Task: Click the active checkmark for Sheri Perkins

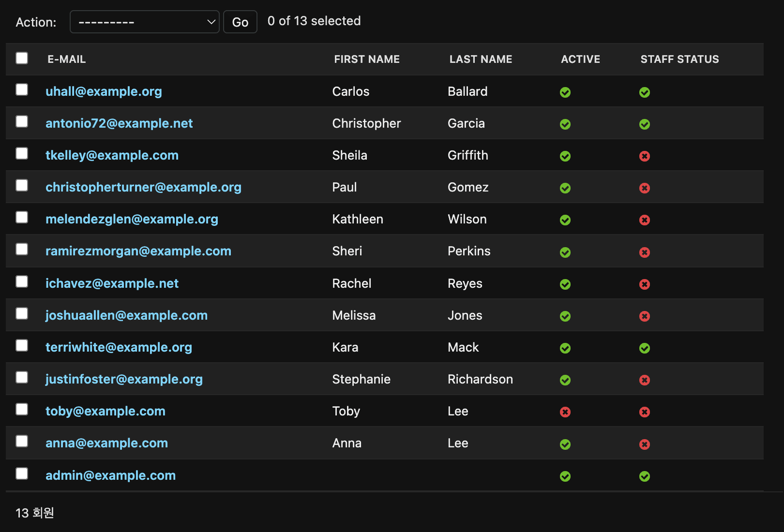Action: [x=565, y=252]
